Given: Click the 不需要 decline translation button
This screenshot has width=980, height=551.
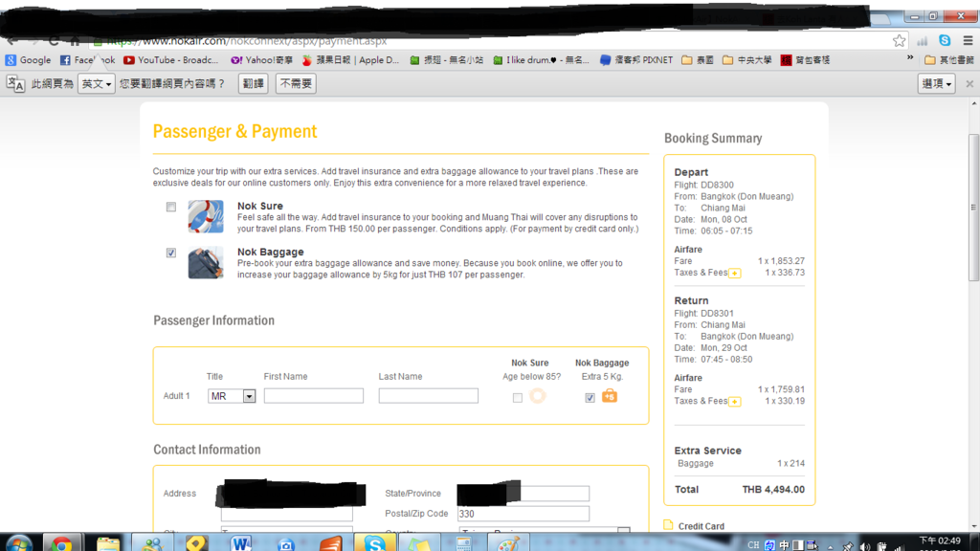Looking at the screenshot, I should click(x=297, y=84).
